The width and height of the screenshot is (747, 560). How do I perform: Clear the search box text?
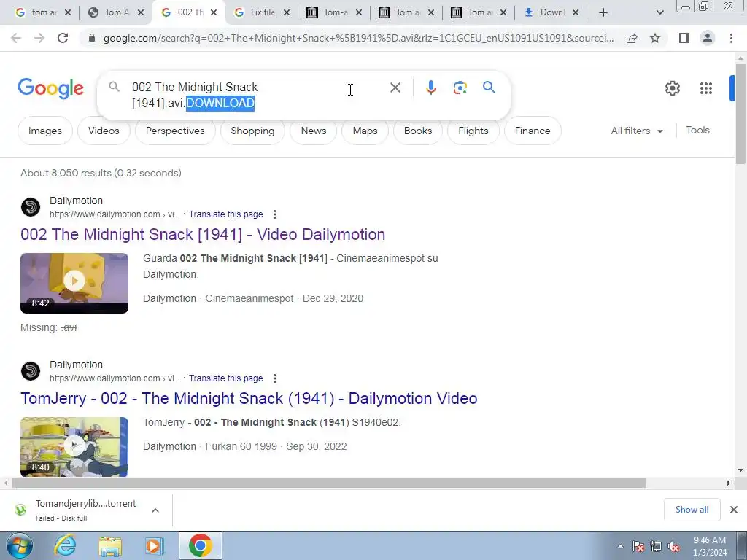(x=395, y=87)
